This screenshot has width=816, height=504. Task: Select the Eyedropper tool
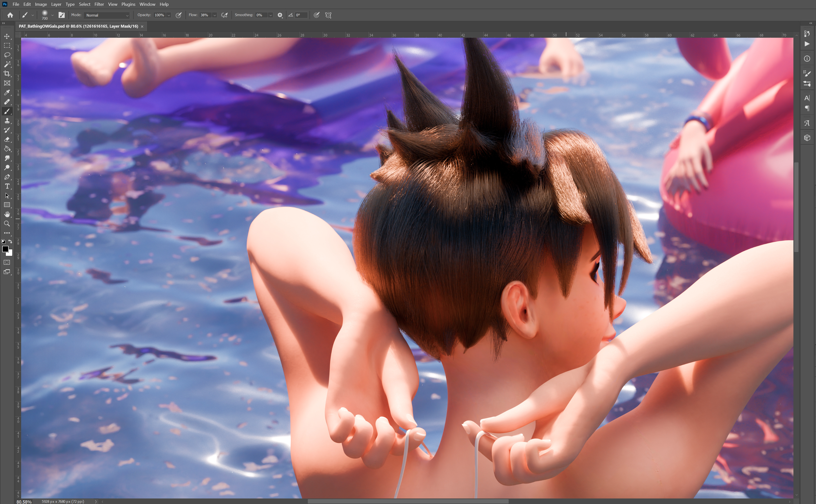(x=7, y=92)
